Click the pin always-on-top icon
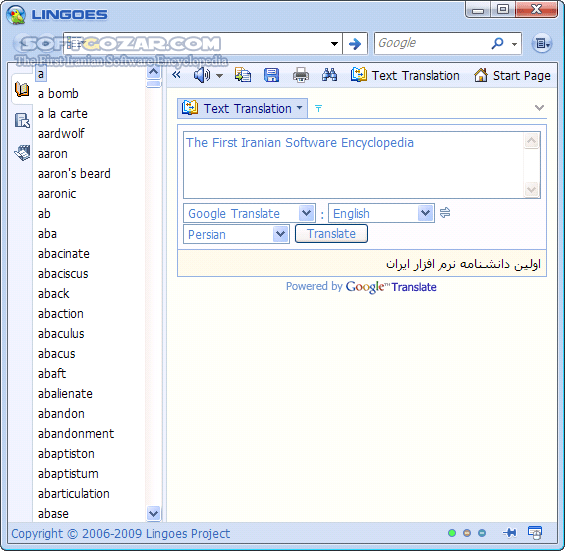This screenshot has height=551, width=565. point(510,533)
